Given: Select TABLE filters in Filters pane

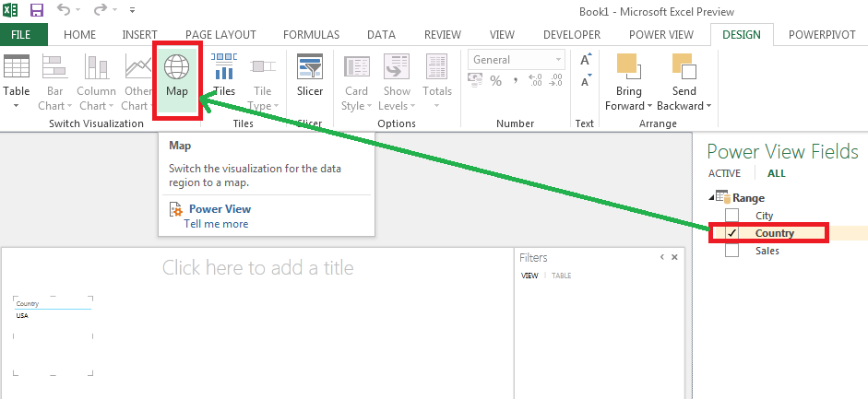Looking at the screenshot, I should coord(562,276).
